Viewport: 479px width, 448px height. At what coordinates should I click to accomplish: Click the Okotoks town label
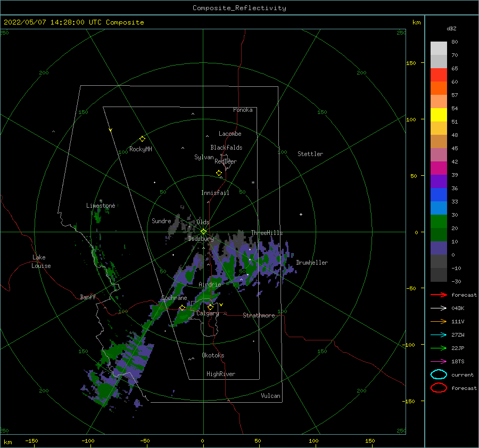coord(213,355)
